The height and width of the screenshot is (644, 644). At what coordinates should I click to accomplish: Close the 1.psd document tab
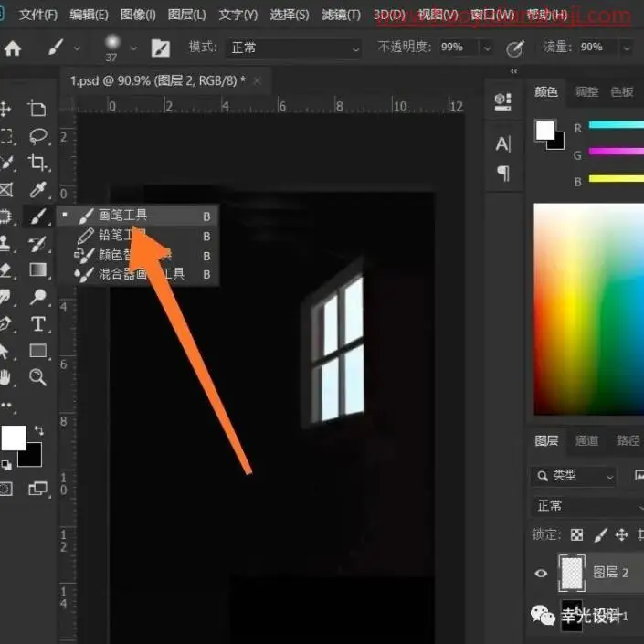257,81
